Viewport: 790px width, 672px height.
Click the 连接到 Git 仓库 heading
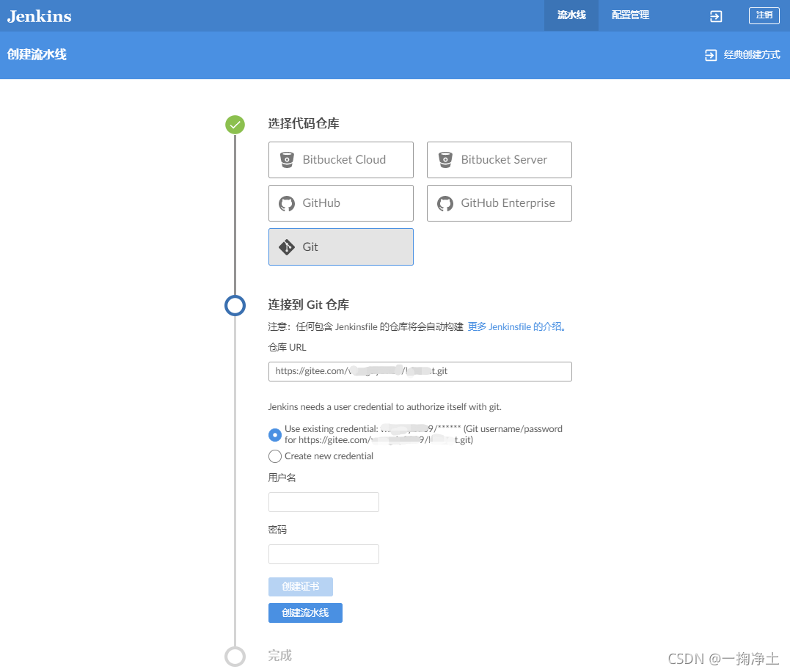(x=308, y=304)
